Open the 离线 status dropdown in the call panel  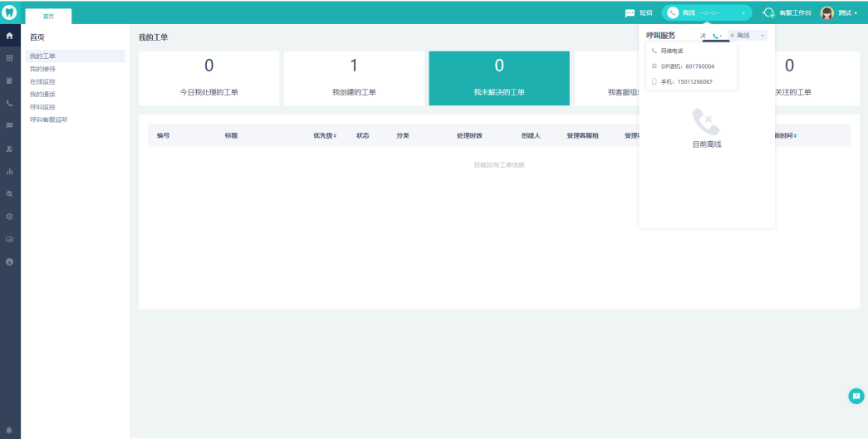748,36
